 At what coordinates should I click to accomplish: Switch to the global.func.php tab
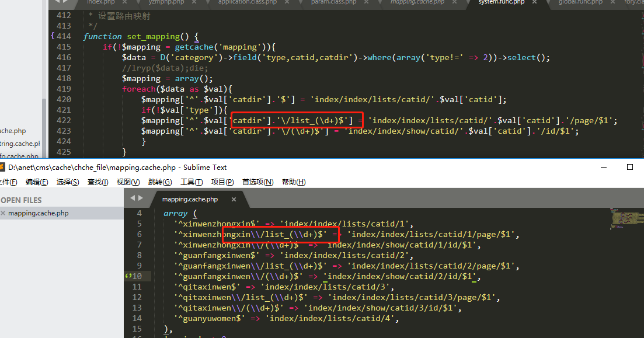[x=579, y=2]
